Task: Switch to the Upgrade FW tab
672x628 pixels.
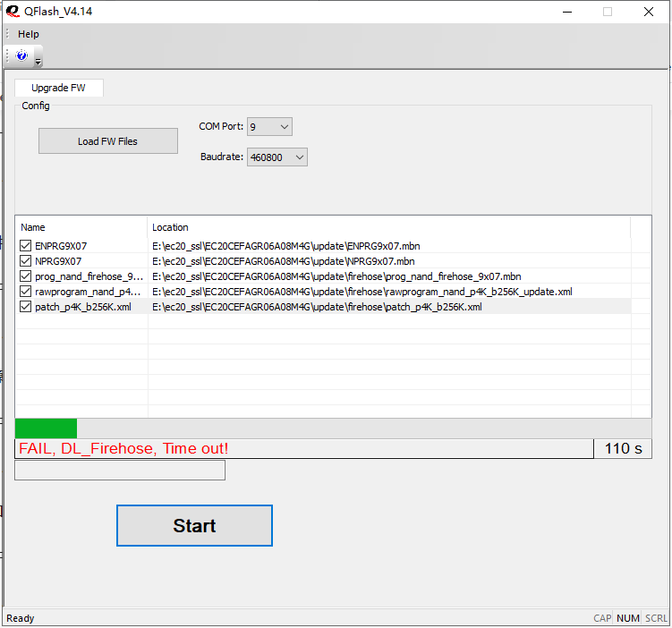Action: pyautogui.click(x=59, y=88)
